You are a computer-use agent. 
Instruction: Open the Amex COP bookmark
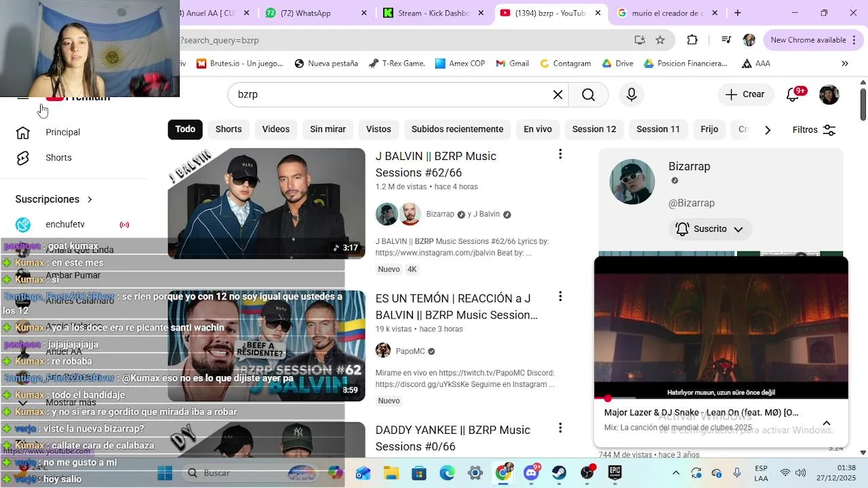[460, 64]
